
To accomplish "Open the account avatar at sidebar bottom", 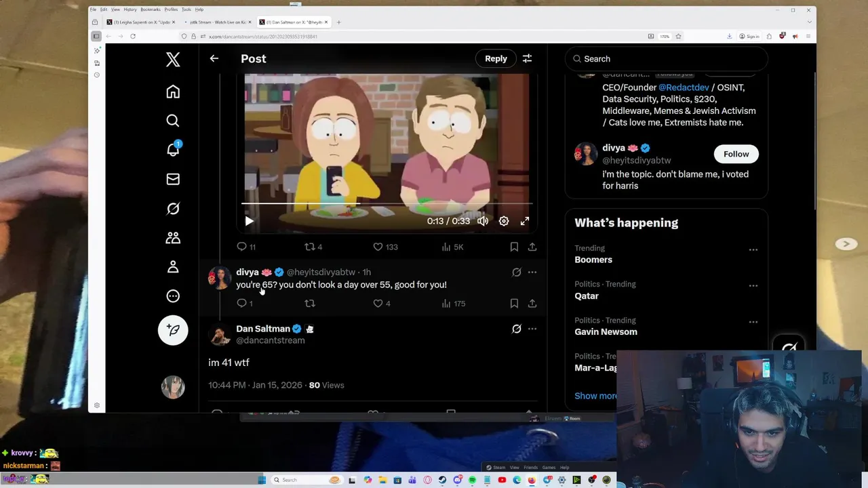I will [x=173, y=387].
